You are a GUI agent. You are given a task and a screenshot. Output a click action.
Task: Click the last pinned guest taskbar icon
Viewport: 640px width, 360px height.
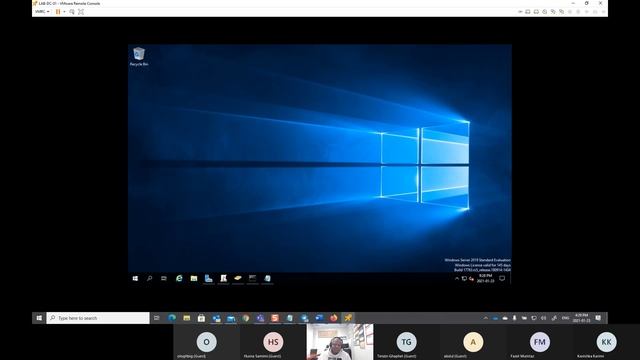click(267, 278)
